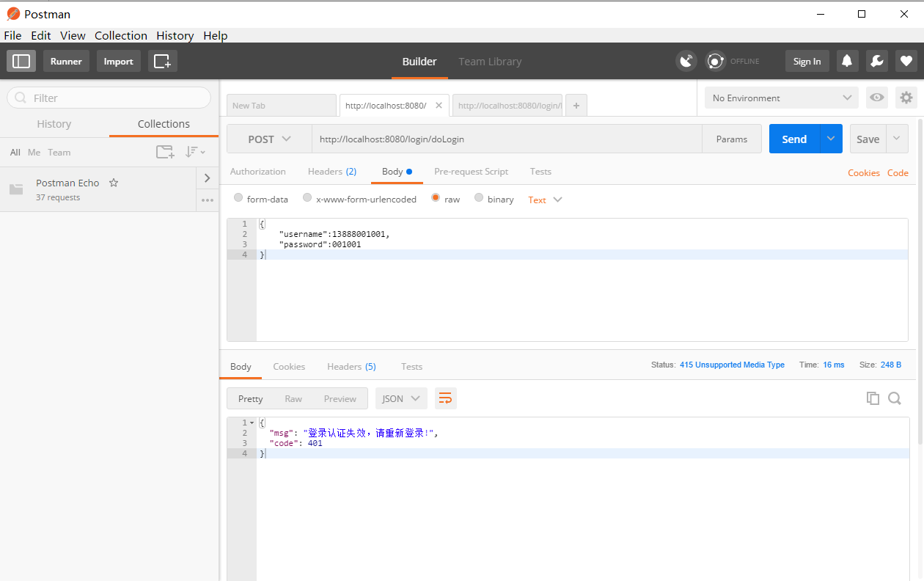Click the satellite interceptor icon
924x581 pixels.
tap(686, 61)
